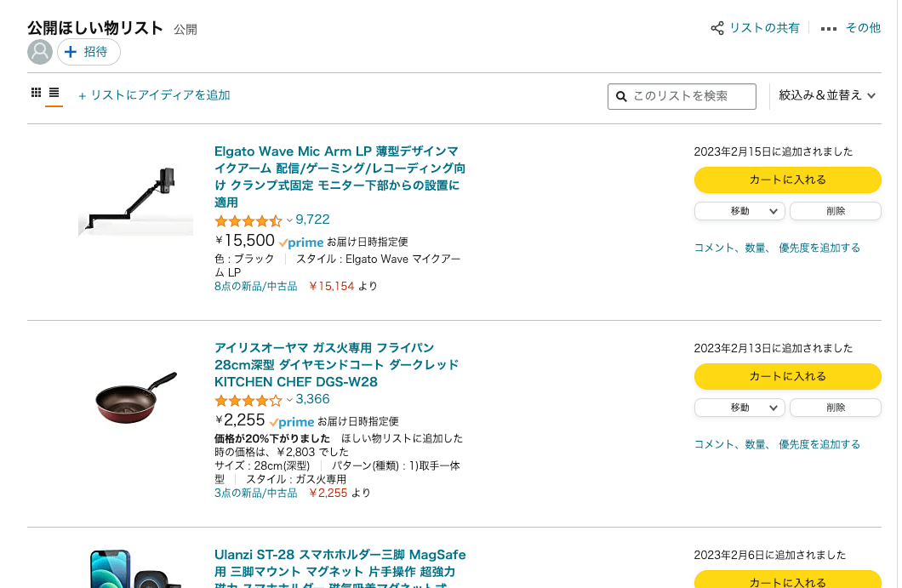Open リストの共有 link

764,28
